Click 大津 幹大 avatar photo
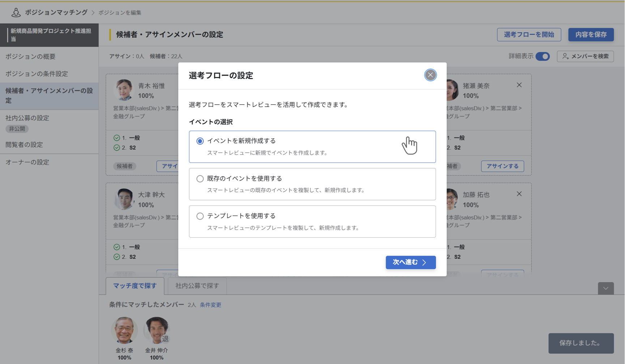This screenshot has height=364, width=625. pyautogui.click(x=124, y=199)
